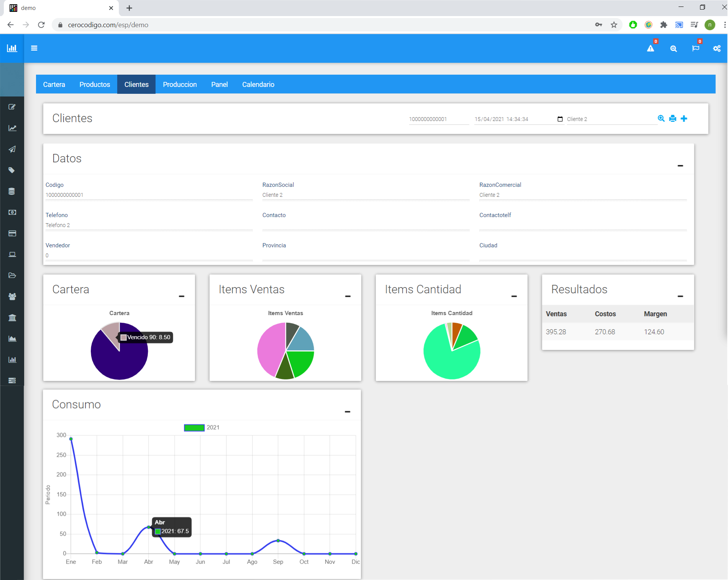Collapse the Datos panel

(x=680, y=166)
